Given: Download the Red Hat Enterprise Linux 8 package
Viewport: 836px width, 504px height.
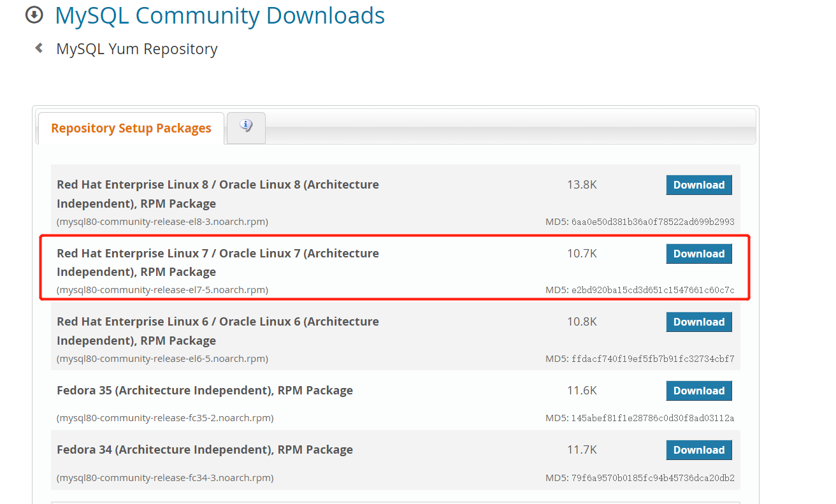Looking at the screenshot, I should pyautogui.click(x=699, y=185).
